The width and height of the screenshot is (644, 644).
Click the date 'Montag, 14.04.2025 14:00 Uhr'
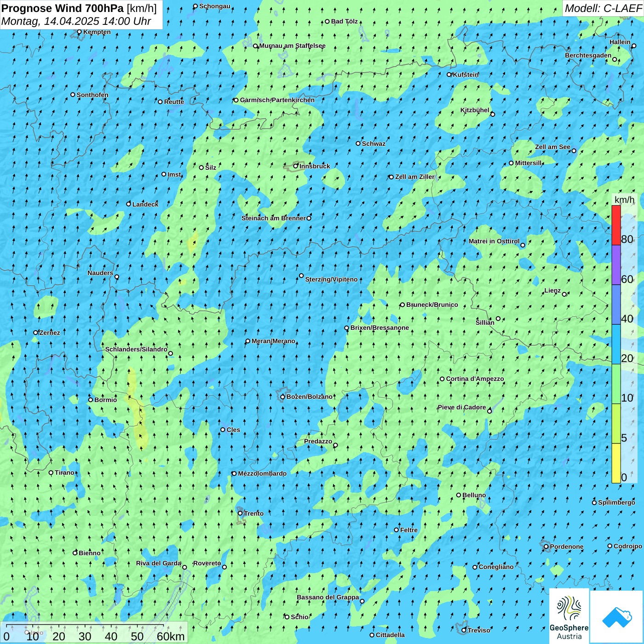click(76, 21)
